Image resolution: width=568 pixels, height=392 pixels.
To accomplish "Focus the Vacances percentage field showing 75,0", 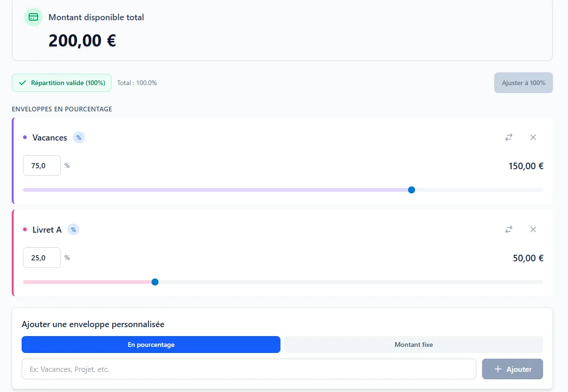I will click(42, 165).
